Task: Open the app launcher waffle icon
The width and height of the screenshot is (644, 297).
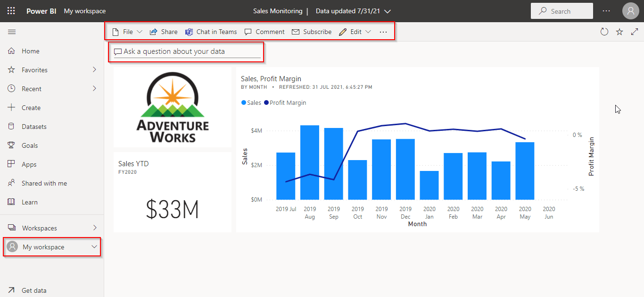Action: tap(11, 11)
